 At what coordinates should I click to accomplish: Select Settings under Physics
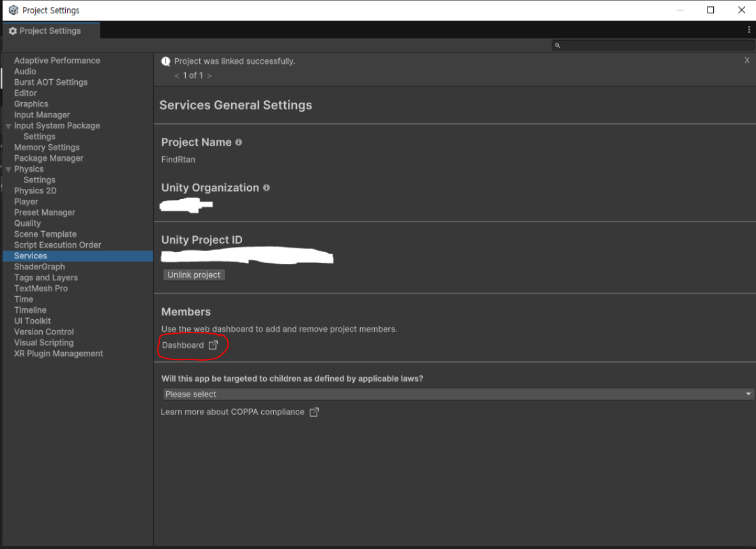(40, 180)
